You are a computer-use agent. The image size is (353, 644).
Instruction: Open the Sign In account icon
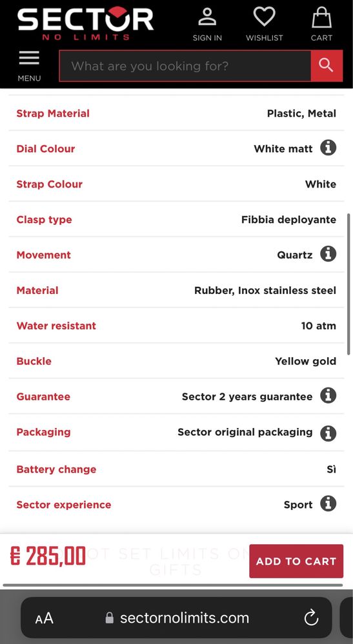click(207, 24)
